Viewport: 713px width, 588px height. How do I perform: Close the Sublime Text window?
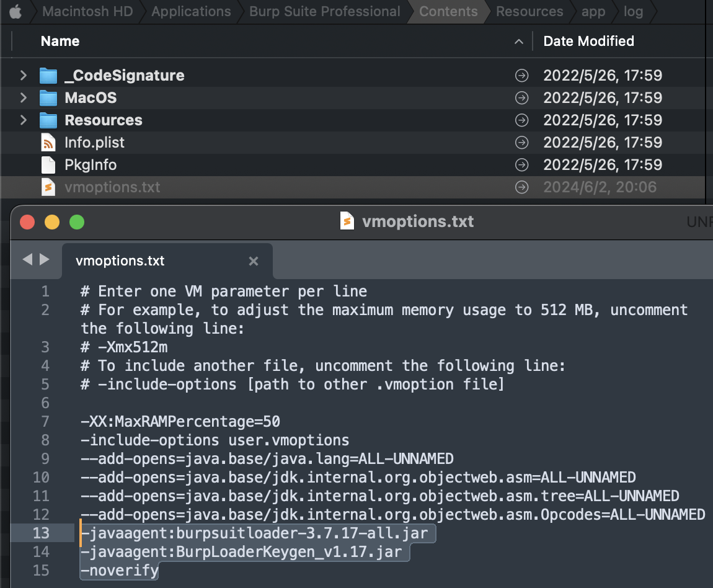tap(27, 223)
